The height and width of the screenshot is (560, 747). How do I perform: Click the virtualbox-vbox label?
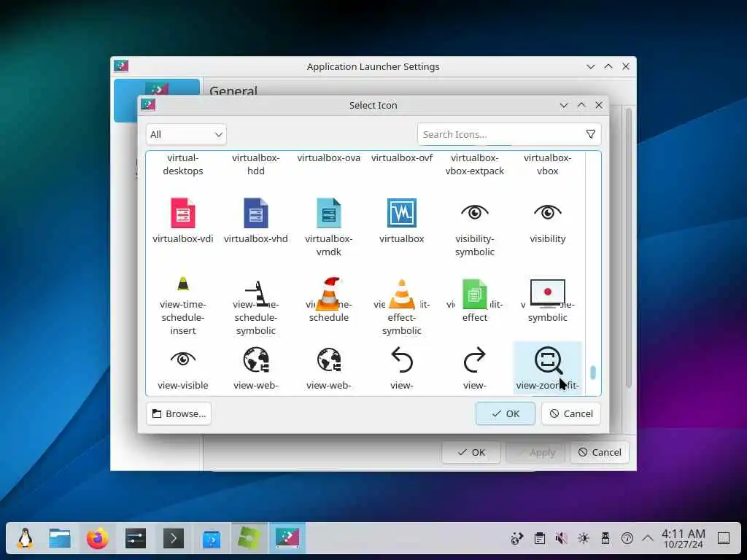pyautogui.click(x=547, y=164)
